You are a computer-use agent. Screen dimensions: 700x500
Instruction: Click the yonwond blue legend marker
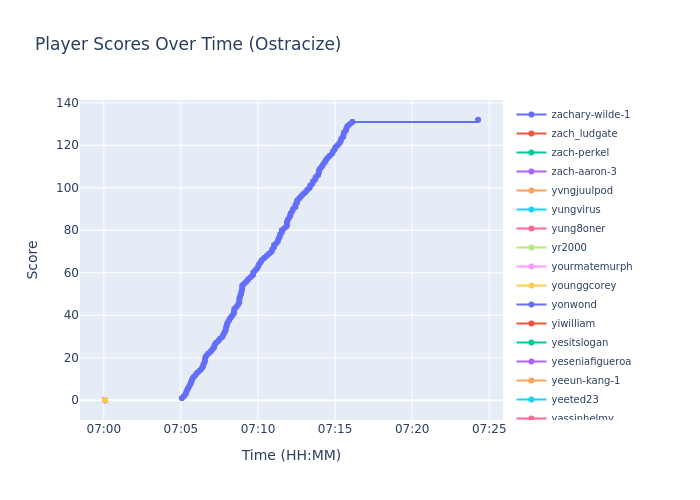[531, 305]
